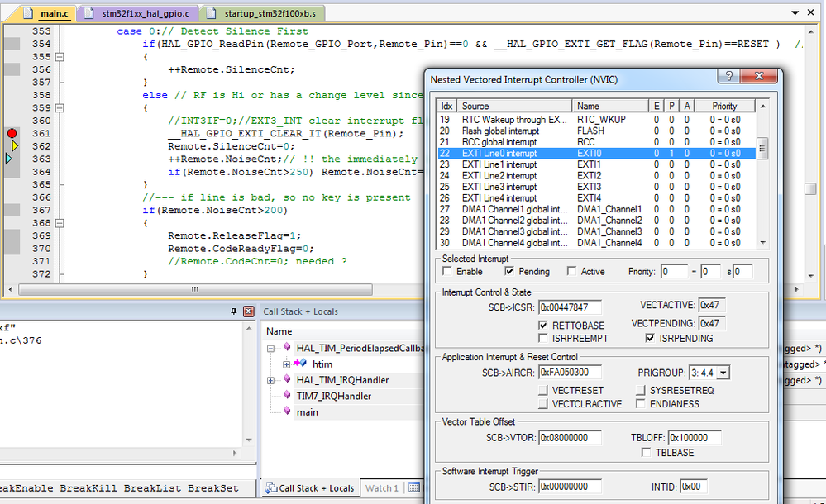The height and width of the screenshot is (504, 826).
Task: Click the editor vertical scrollbar thumb
Action: tap(811, 188)
